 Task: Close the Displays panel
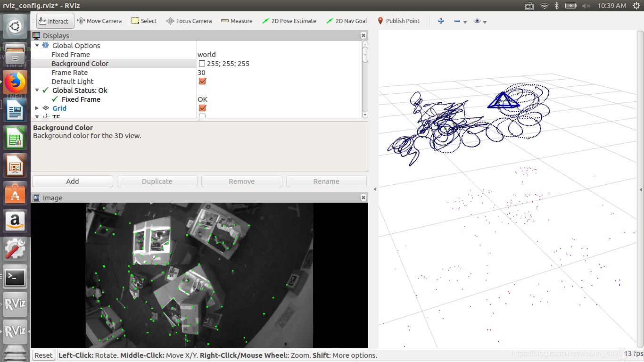point(363,35)
